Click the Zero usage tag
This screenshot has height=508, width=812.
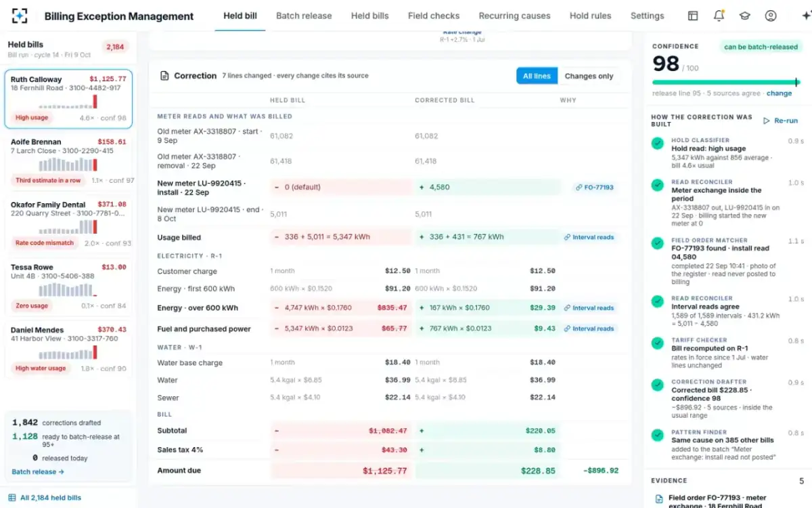[32, 305]
